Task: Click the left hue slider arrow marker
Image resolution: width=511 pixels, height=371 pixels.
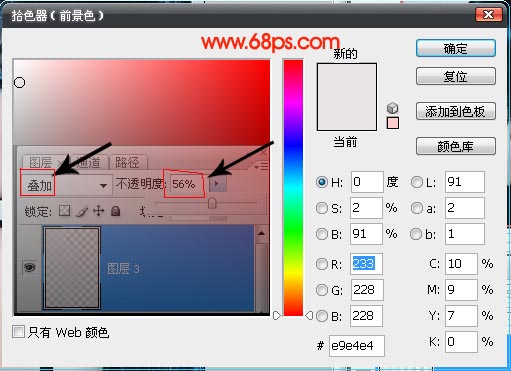Action: coord(277,315)
